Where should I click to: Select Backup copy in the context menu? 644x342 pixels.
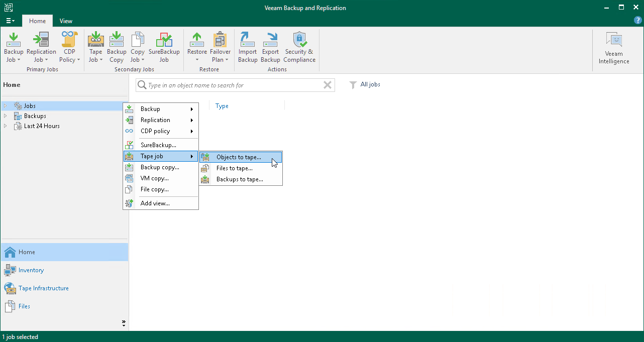pos(160,167)
